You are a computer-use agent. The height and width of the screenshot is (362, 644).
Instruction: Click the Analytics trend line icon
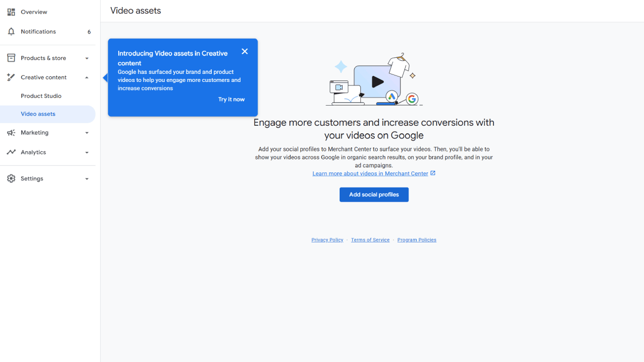pos(11,152)
